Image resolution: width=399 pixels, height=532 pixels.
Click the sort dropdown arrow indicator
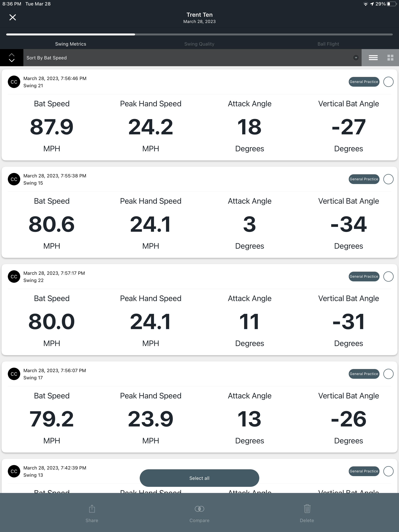click(356, 58)
